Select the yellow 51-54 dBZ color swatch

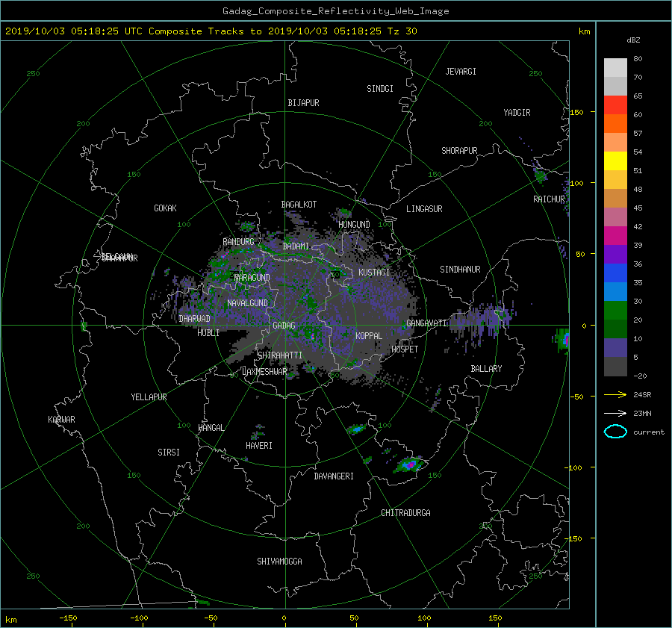615,161
